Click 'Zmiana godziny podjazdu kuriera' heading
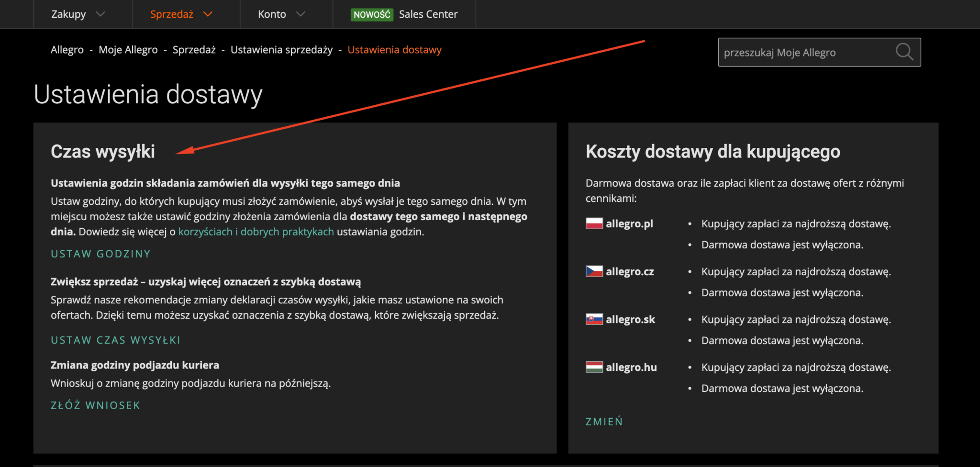This screenshot has height=467, width=980. (x=135, y=365)
